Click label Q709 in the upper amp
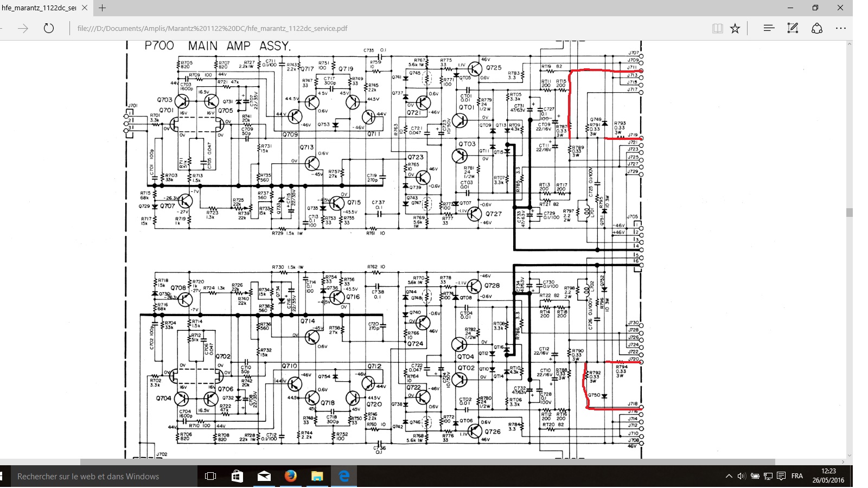This screenshot has width=868, height=488. click(x=290, y=134)
